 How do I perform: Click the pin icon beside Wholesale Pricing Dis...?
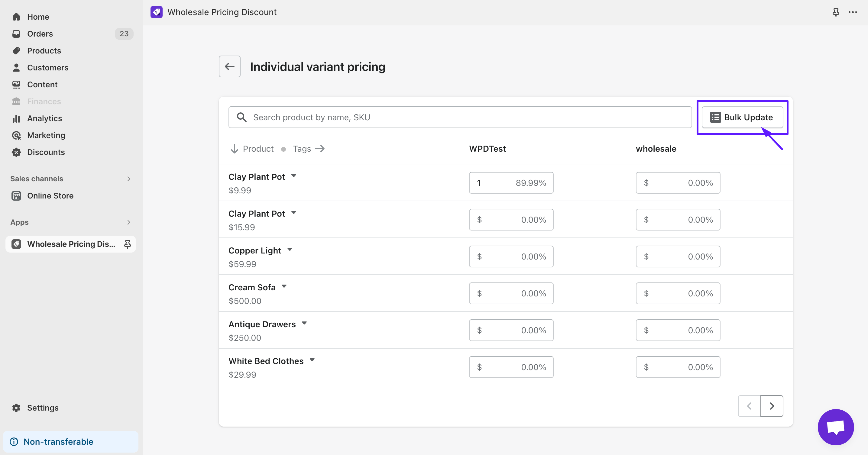[x=127, y=244]
